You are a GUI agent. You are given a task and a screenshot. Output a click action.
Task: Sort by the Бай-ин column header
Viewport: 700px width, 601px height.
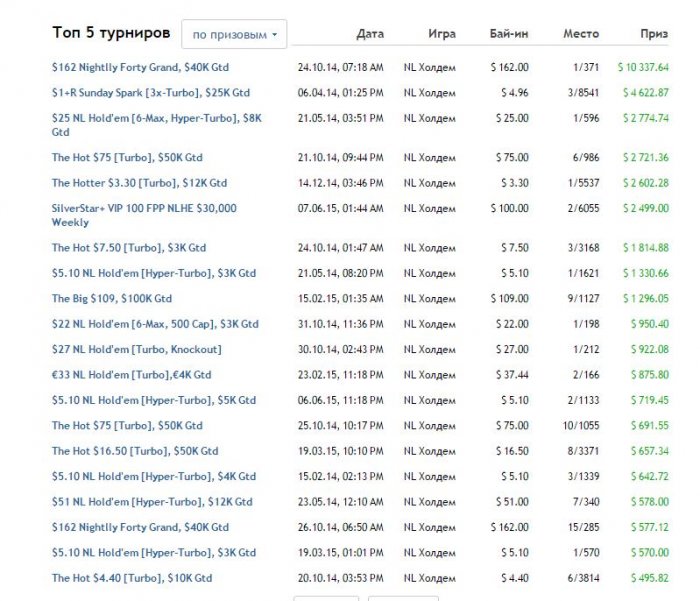pos(509,34)
